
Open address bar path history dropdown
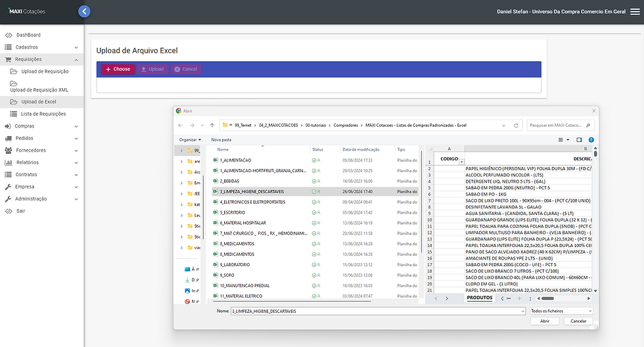pyautogui.click(x=503, y=126)
